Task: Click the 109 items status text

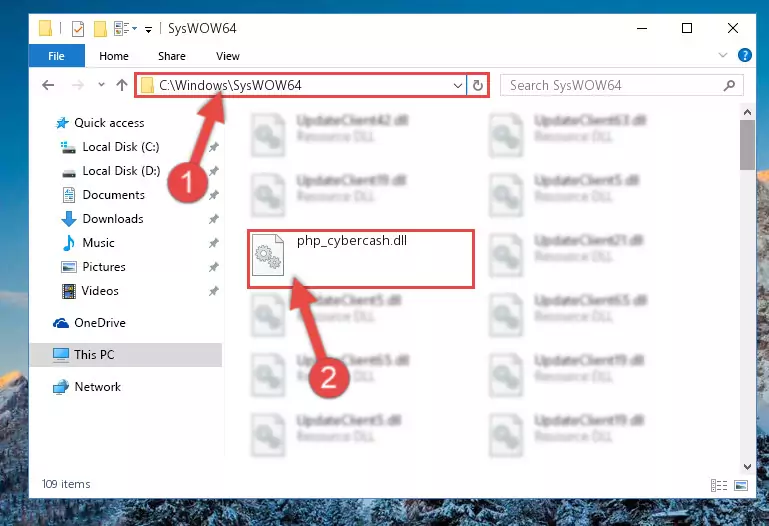Action: [x=66, y=484]
